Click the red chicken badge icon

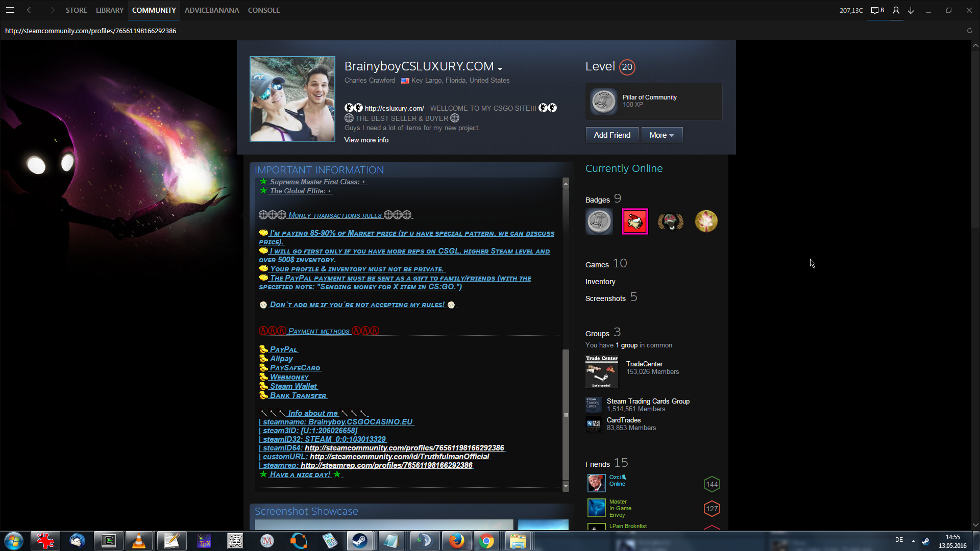pyautogui.click(x=634, y=221)
